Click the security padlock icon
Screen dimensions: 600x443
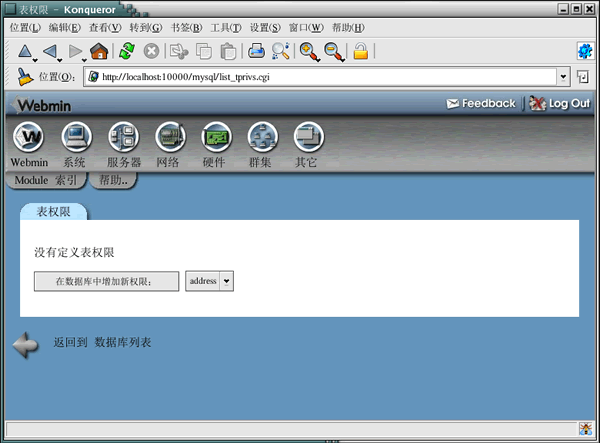click(360, 51)
